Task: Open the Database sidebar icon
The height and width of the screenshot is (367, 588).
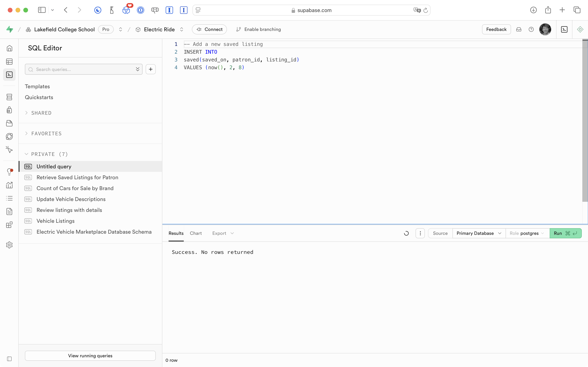Action: pyautogui.click(x=9, y=97)
